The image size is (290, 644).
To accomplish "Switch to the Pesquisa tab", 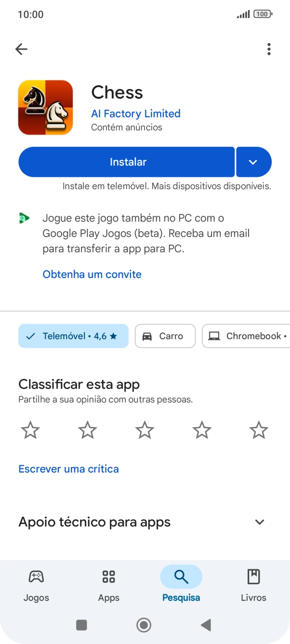I will click(x=181, y=584).
